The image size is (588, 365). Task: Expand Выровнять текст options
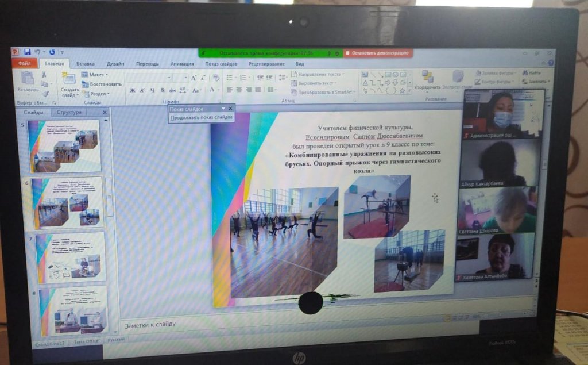pyautogui.click(x=314, y=83)
